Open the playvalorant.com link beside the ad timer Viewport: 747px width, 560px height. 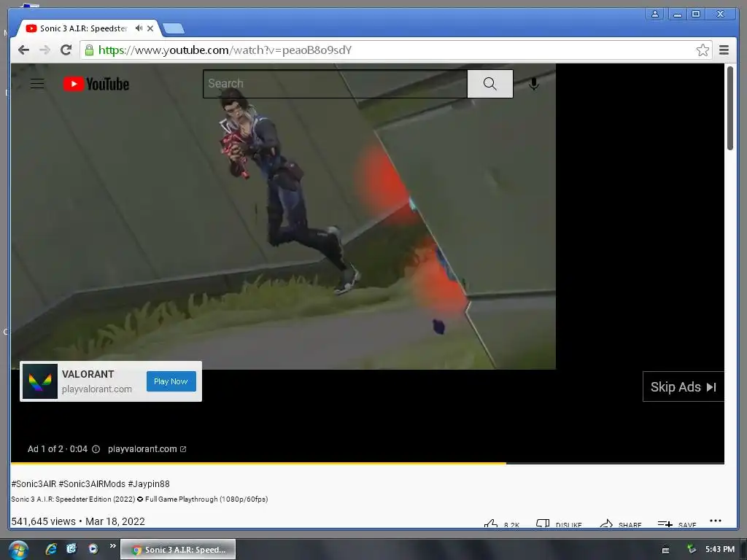(x=147, y=449)
